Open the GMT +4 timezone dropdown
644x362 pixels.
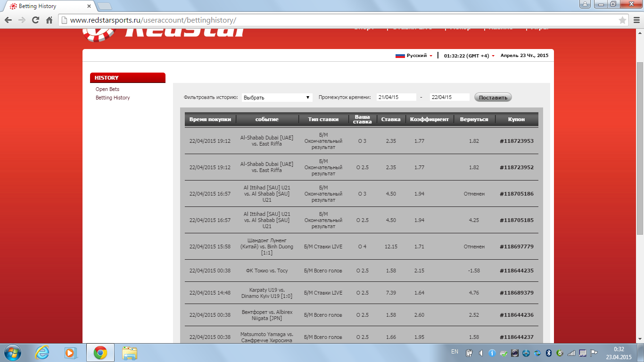470,56
